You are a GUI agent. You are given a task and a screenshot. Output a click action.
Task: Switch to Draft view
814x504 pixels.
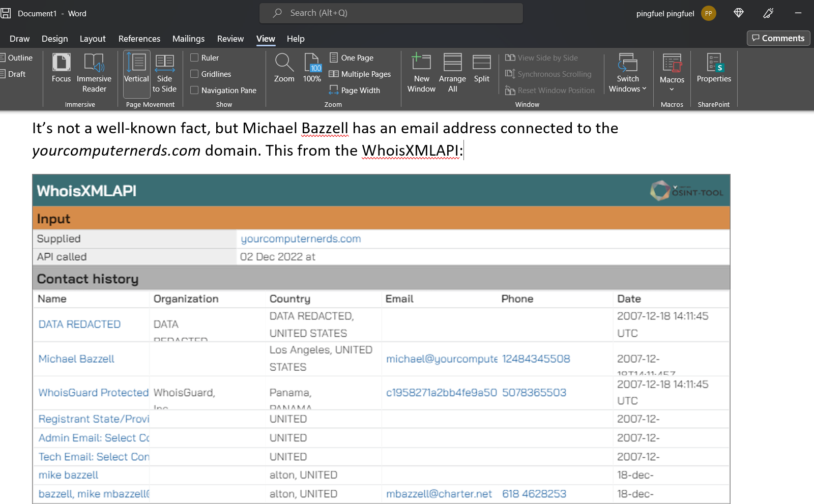[13, 74]
